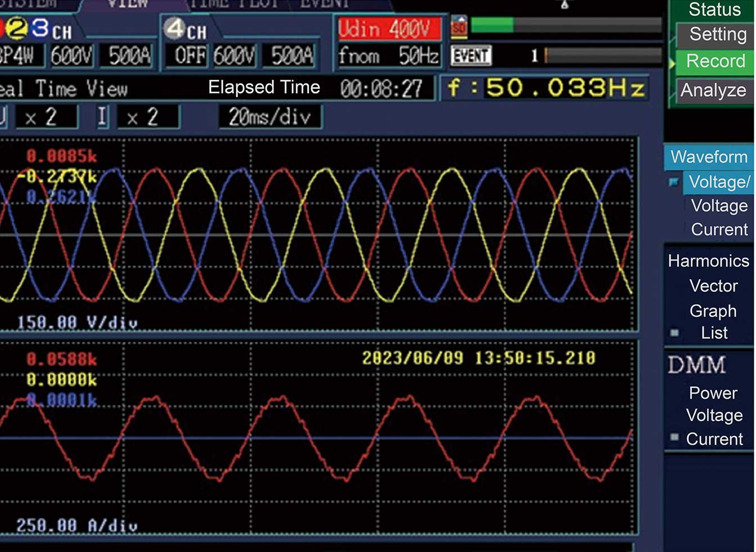Select the current zoom x 2 field
Screen dimensions: 756x552
click(x=148, y=117)
